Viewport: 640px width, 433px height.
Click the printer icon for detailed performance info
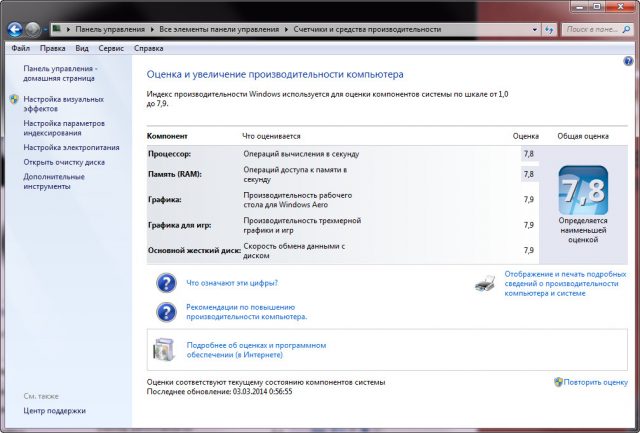tap(485, 283)
